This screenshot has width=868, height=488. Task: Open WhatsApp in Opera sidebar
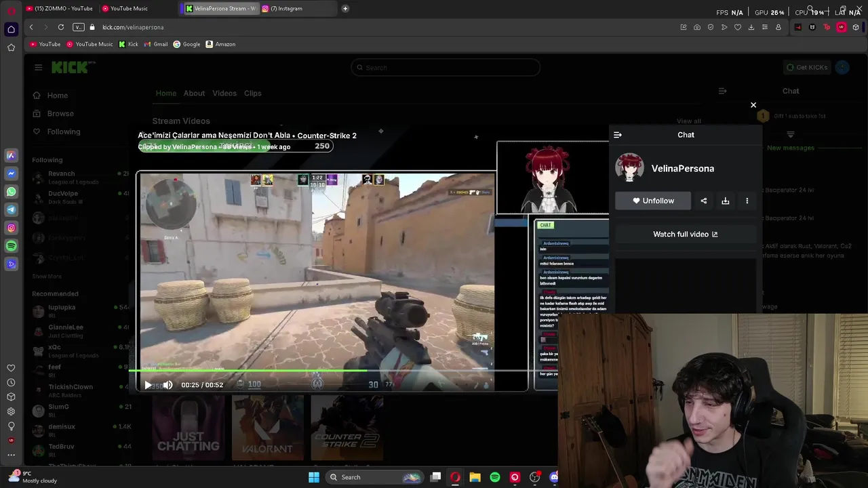pyautogui.click(x=11, y=192)
